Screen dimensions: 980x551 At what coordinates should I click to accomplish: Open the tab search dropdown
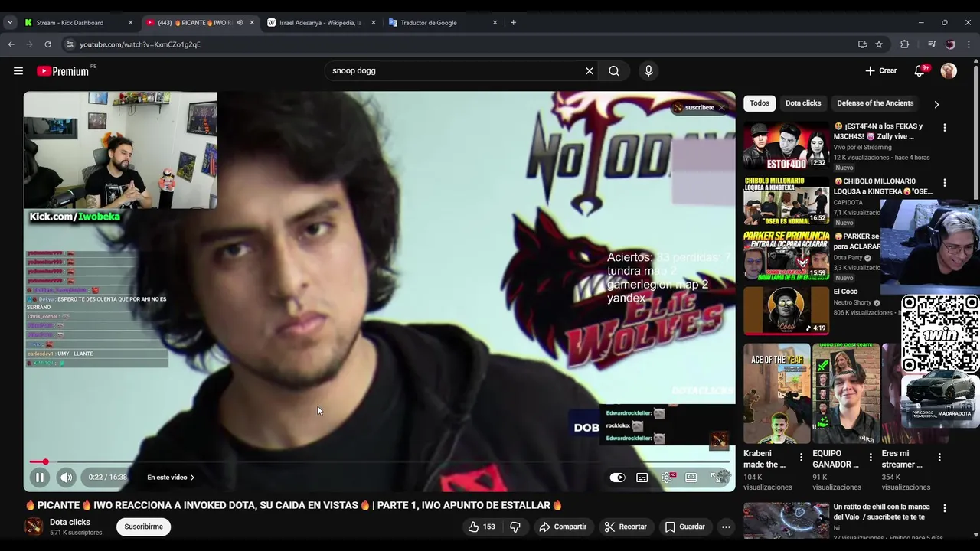pyautogui.click(x=9, y=23)
